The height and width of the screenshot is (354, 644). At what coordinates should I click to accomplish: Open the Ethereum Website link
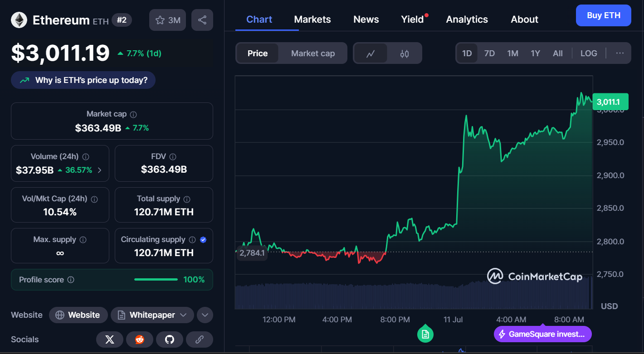78,315
